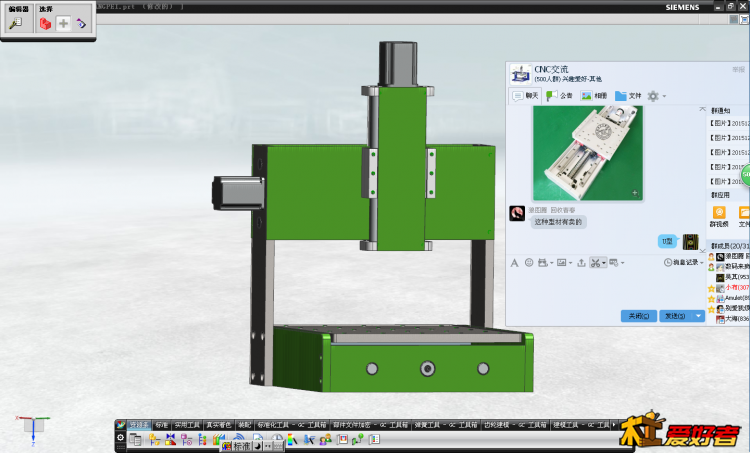Screen dimensions: 750x453
Task: Select the 装配 assembly toolbar tab
Action: [244, 425]
